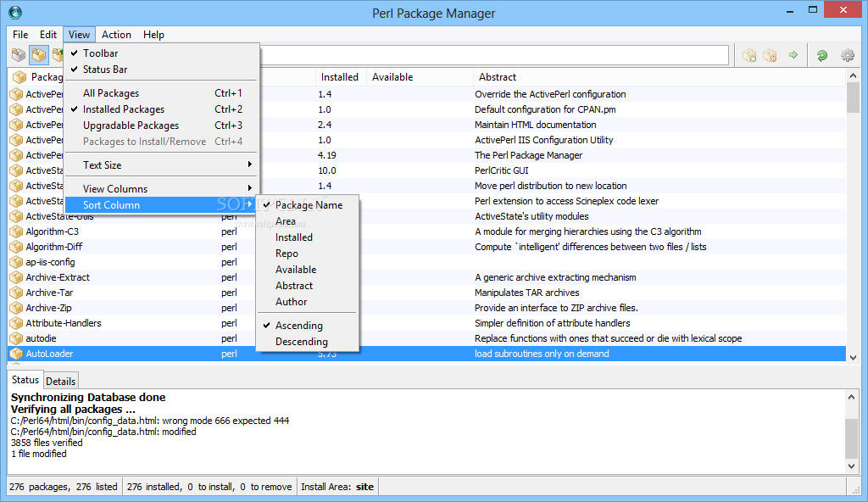Screen dimensions: 868x502
Task: Click the Mark for Install package icon
Action: click(x=749, y=55)
